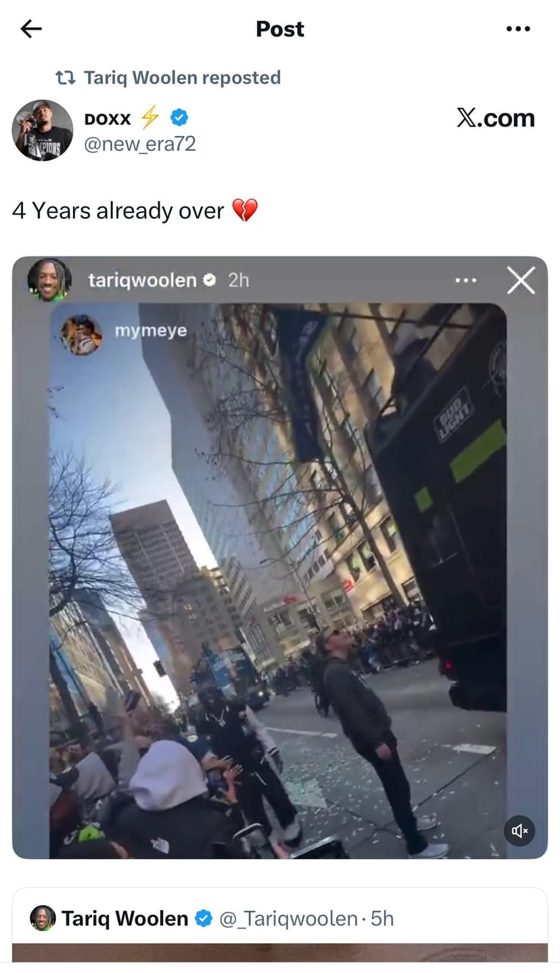
Task: Click the X.com logo watermark
Action: coord(495,118)
